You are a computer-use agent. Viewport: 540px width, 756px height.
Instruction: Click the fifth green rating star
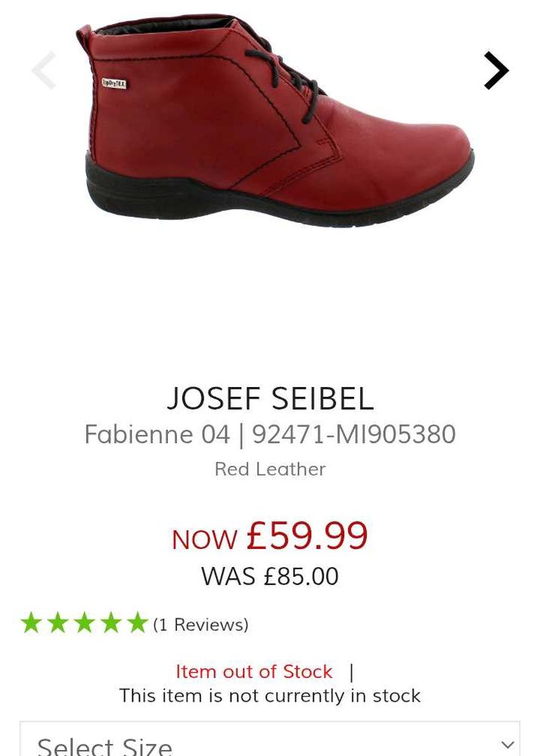click(x=138, y=622)
